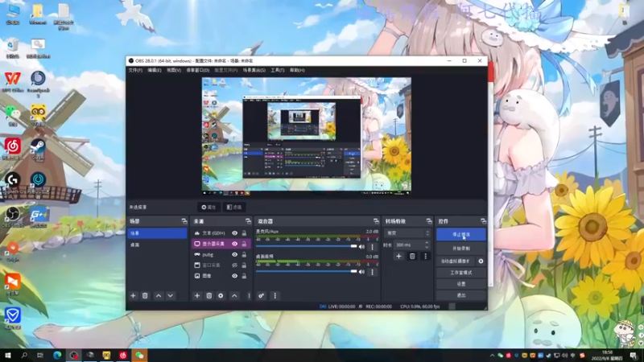Open the 工具(T) menu

point(277,70)
